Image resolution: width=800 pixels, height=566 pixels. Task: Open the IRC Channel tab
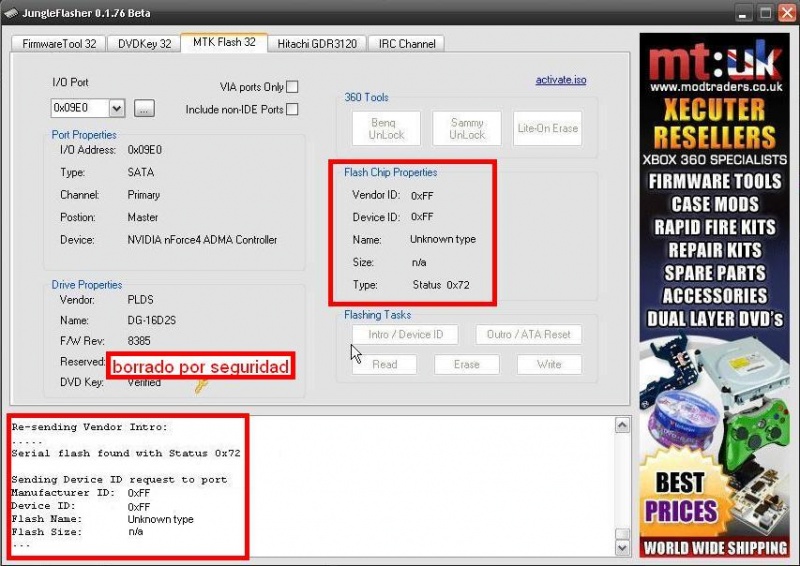pos(407,44)
